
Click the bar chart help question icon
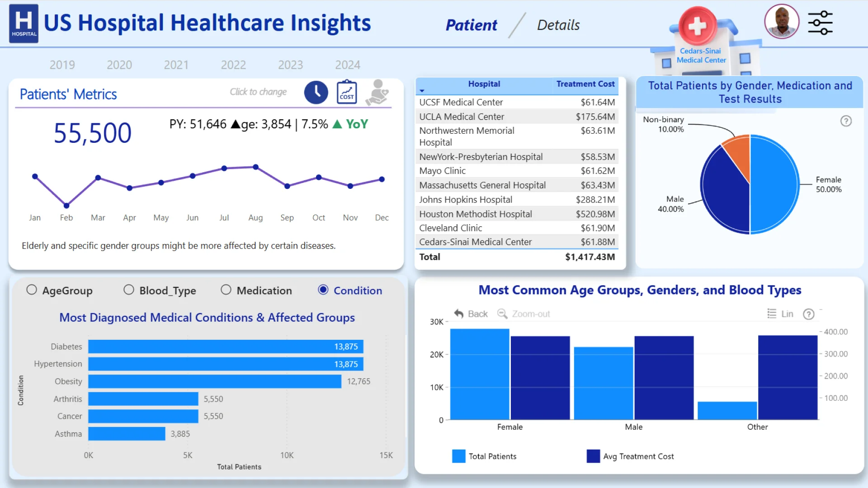click(x=808, y=314)
